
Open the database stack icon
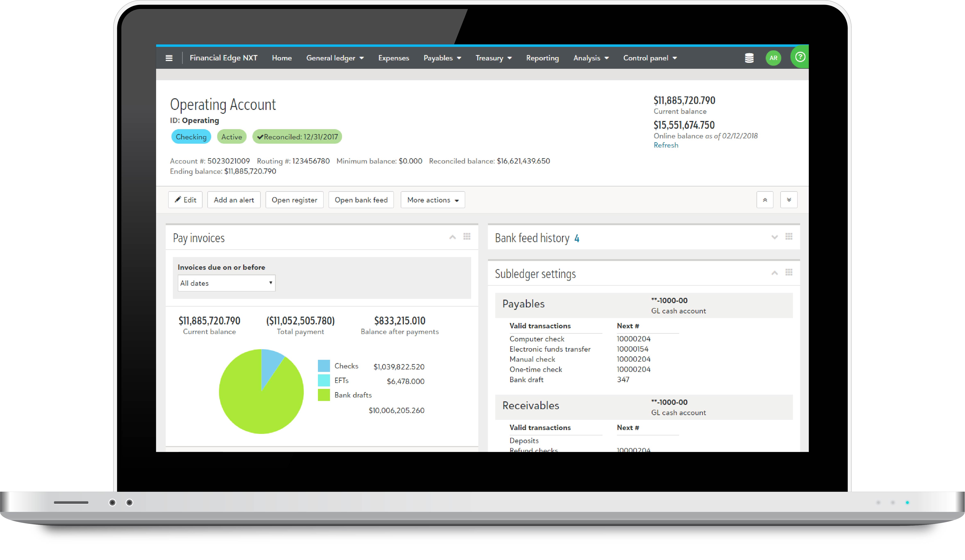point(749,58)
